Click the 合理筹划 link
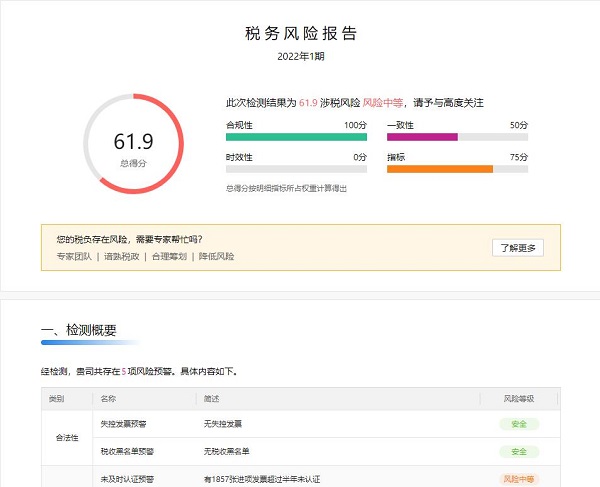600x487 pixels. click(x=168, y=256)
